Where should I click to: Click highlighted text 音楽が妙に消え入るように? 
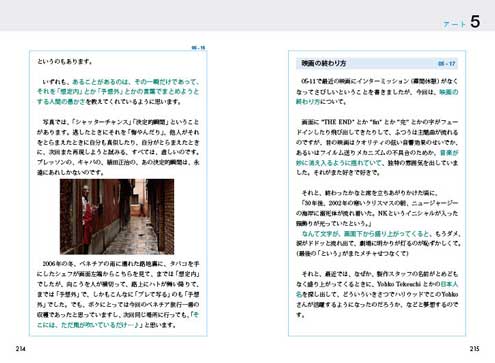pyautogui.click(x=377, y=158)
